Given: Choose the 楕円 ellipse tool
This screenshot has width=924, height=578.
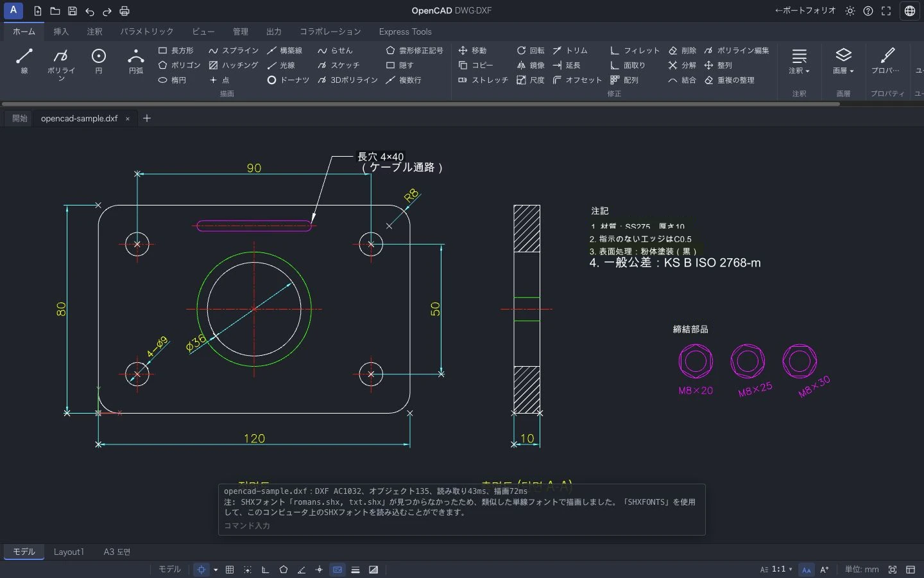Looking at the screenshot, I should click(x=172, y=80).
